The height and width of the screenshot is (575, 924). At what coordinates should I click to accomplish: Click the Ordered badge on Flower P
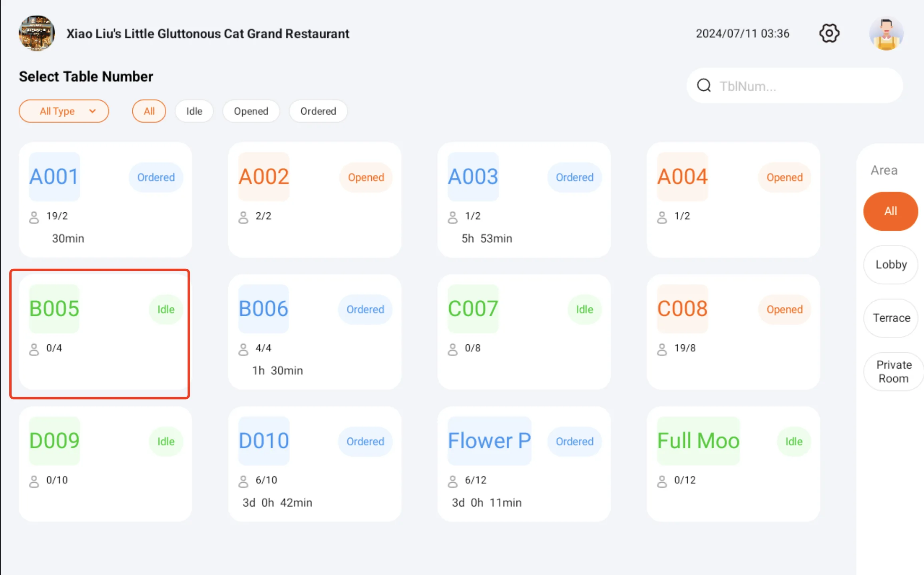click(x=575, y=441)
